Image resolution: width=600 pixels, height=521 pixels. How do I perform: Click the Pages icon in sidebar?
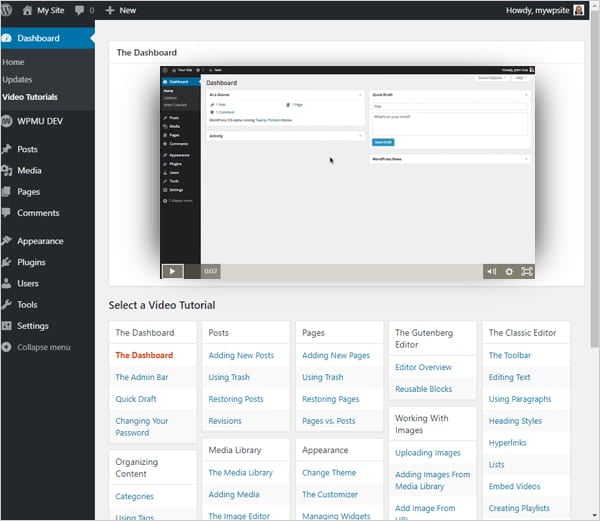7,192
